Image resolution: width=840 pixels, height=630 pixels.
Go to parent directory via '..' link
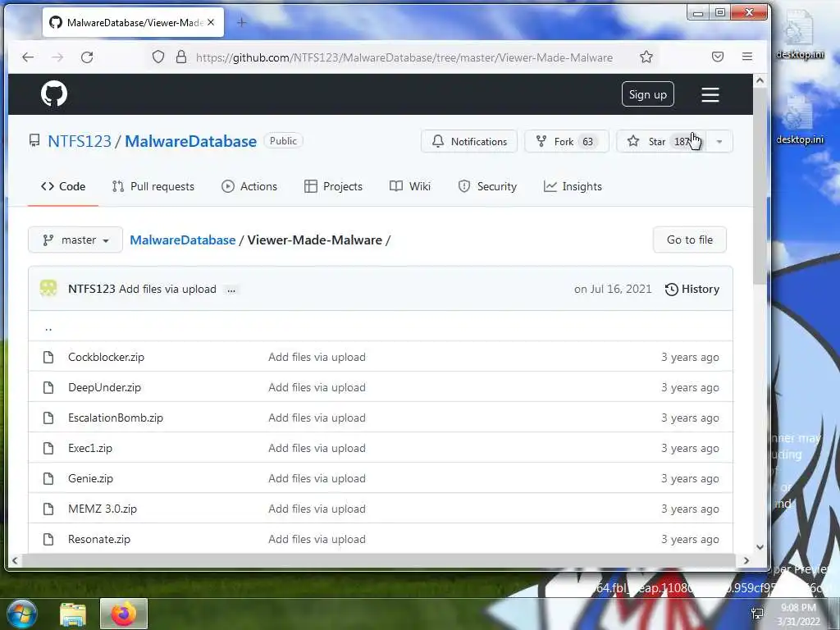(48, 327)
